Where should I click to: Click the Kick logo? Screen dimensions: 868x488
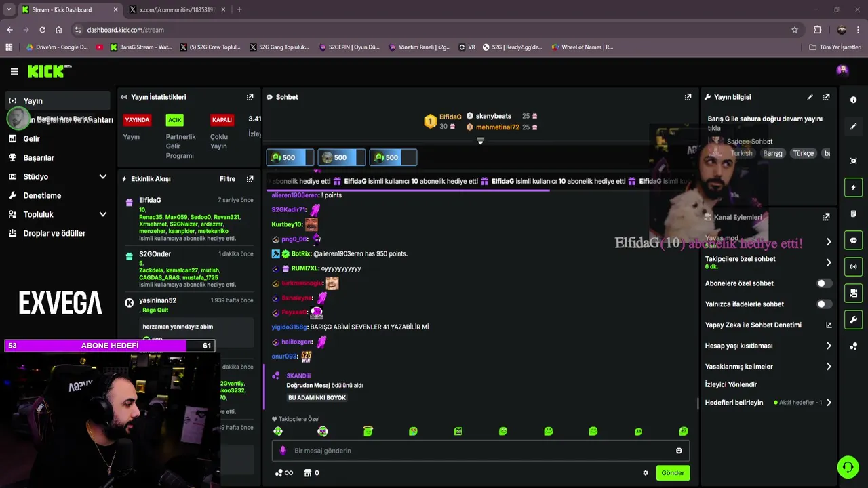point(49,71)
